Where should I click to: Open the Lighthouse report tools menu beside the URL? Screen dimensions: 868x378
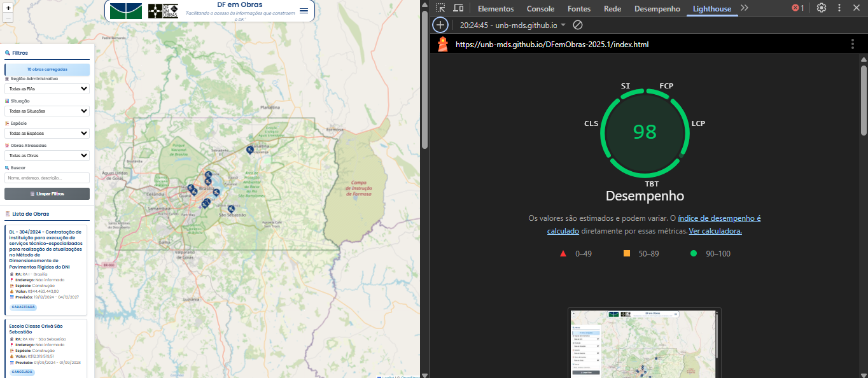[x=853, y=44]
